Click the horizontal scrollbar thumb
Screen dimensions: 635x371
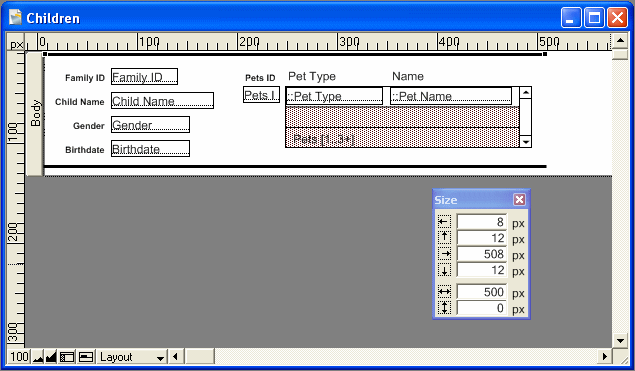[200, 357]
